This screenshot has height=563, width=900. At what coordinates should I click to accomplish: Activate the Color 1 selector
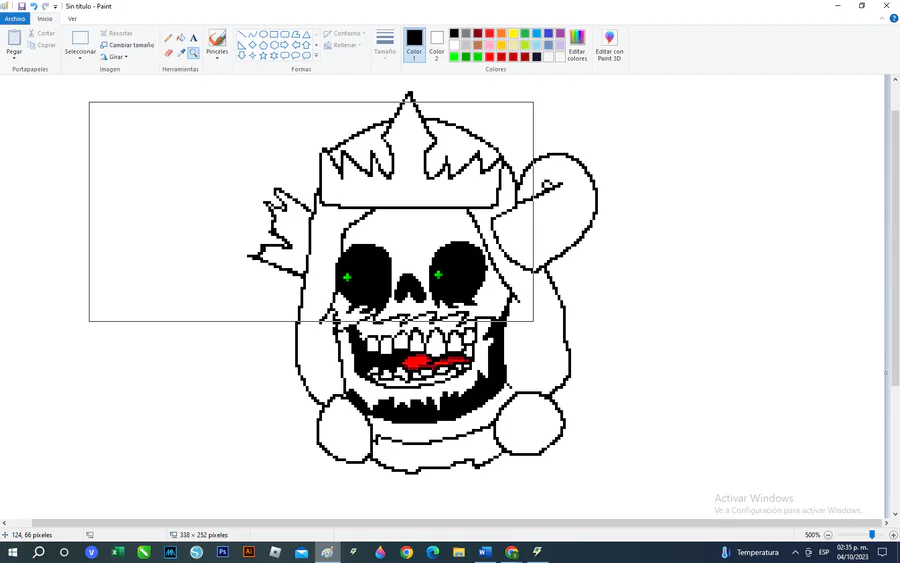click(414, 45)
